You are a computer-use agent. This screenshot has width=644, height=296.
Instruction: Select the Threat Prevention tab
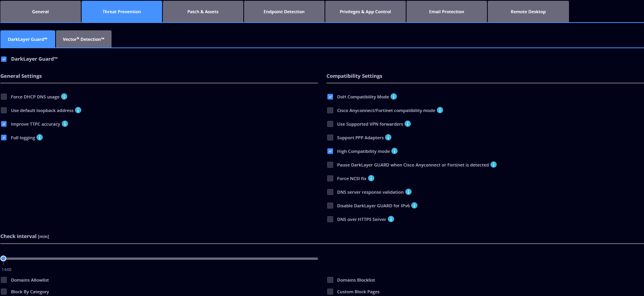click(x=122, y=12)
